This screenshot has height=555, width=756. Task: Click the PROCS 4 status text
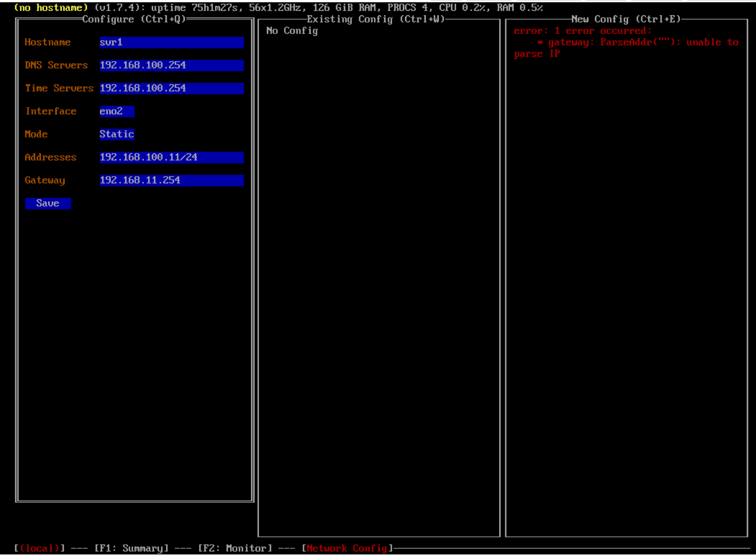(407, 8)
